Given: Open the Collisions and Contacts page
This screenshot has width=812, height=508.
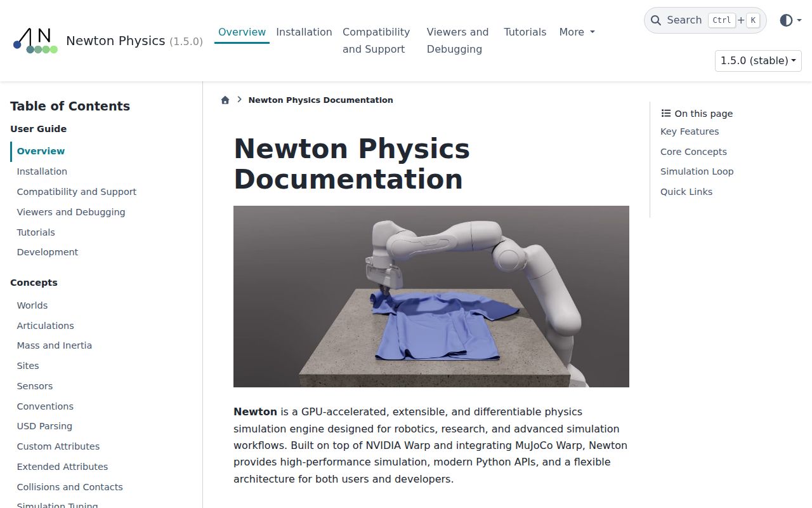Looking at the screenshot, I should coord(70,487).
